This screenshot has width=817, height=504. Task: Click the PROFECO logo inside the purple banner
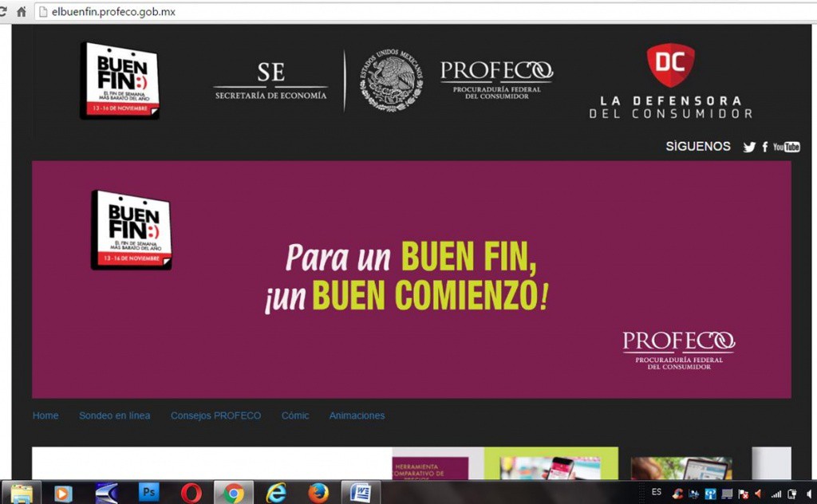point(678,350)
